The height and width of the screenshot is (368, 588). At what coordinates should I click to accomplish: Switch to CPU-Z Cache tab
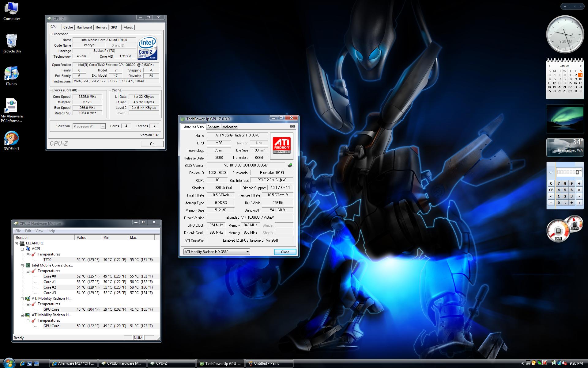coord(68,27)
